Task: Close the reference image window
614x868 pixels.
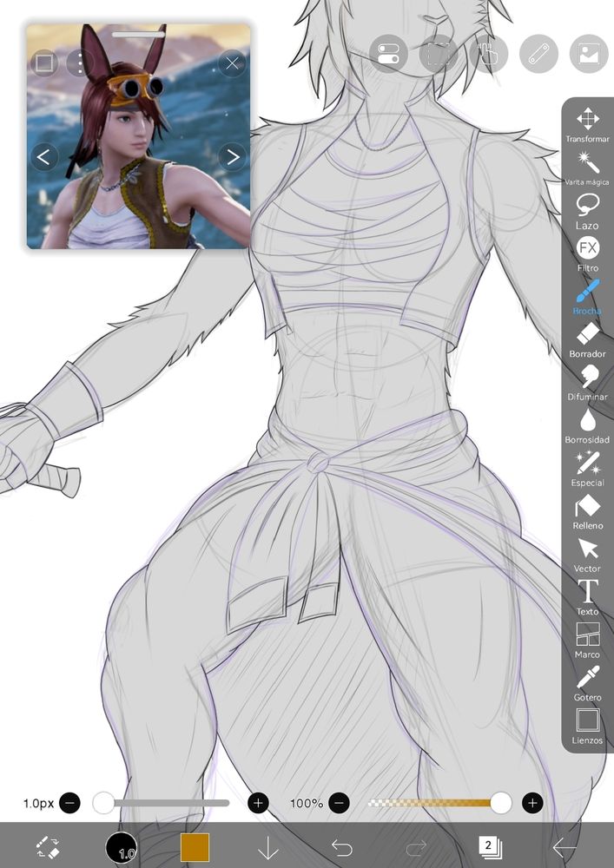Action: tap(232, 63)
